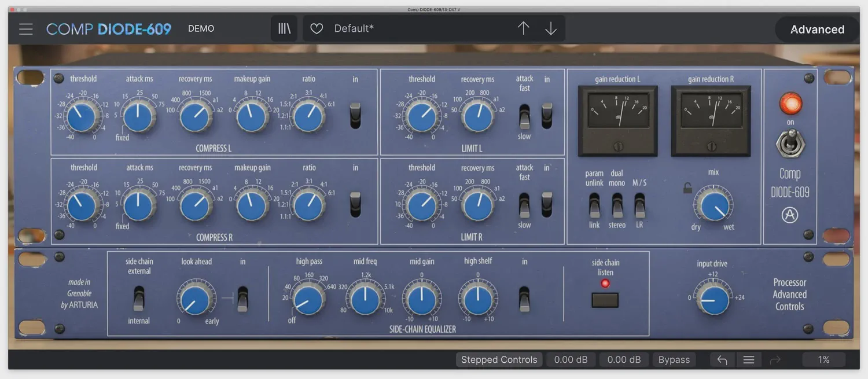Click the input drive knob
Image resolution: width=868 pixels, height=379 pixels.
(713, 298)
